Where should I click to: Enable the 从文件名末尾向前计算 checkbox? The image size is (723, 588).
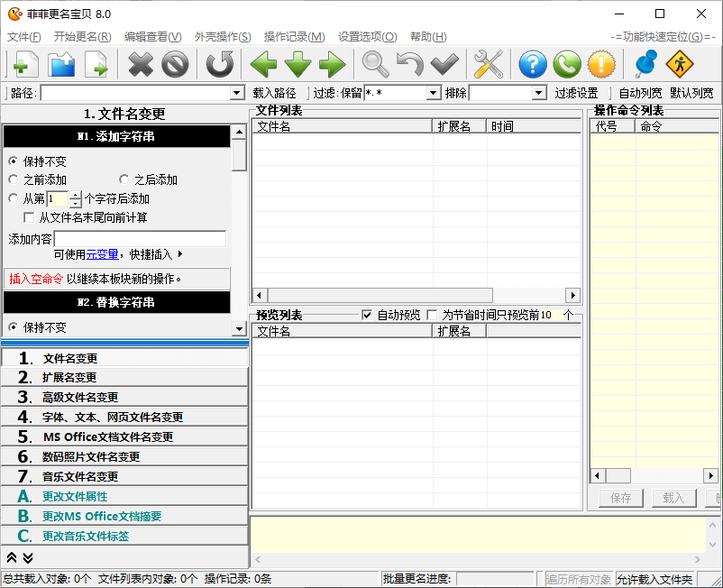click(29, 218)
